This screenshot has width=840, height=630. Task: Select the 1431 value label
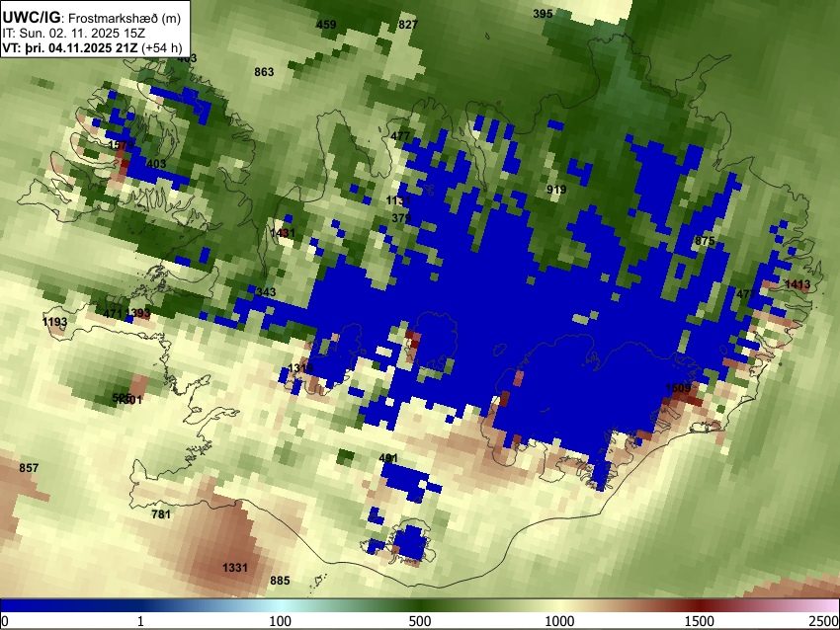tap(283, 233)
